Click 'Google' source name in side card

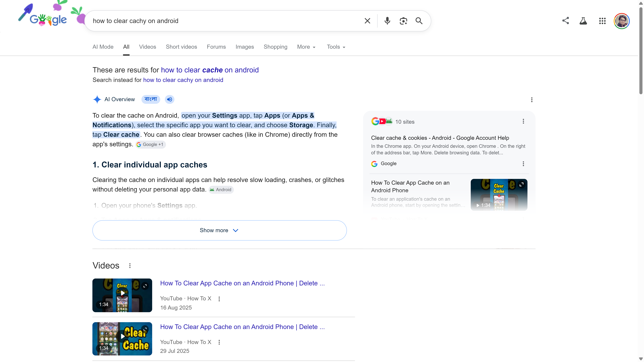pos(389,163)
